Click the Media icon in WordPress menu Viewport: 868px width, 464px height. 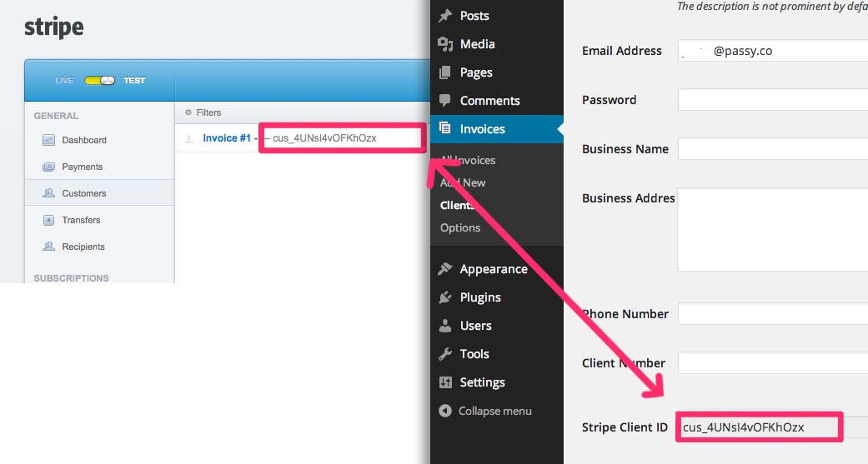[x=445, y=43]
